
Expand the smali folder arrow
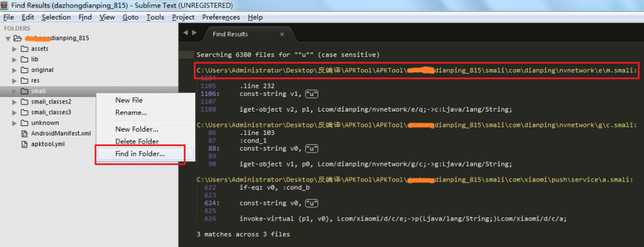pos(15,91)
